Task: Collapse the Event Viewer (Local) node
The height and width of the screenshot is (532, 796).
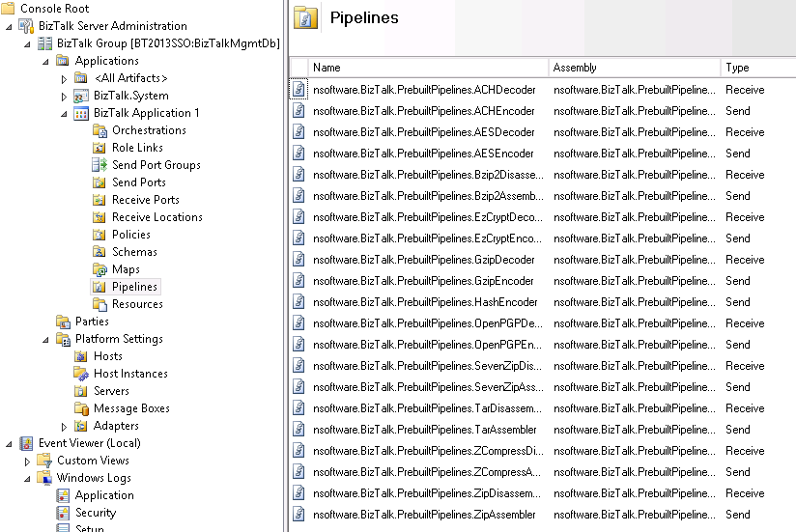Action: (9, 444)
